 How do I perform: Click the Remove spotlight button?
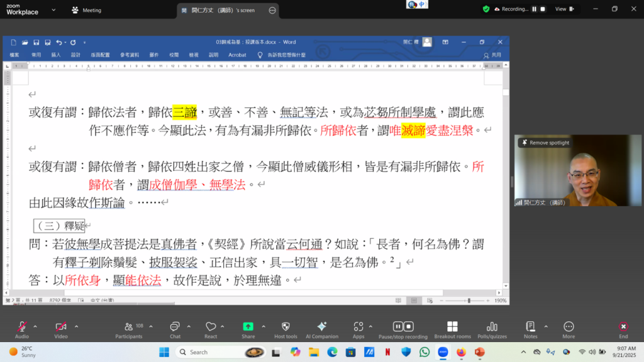pos(545,143)
